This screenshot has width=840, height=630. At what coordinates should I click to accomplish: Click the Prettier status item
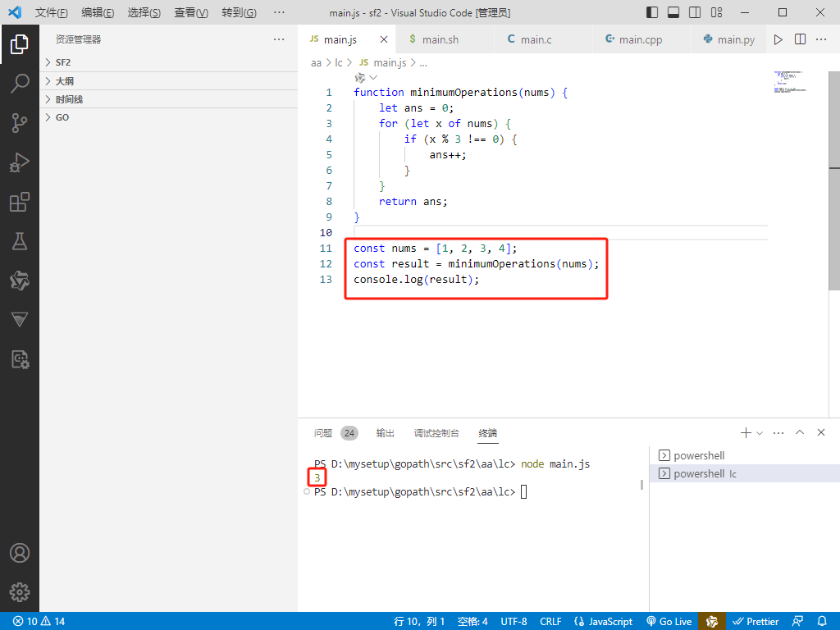pos(756,621)
